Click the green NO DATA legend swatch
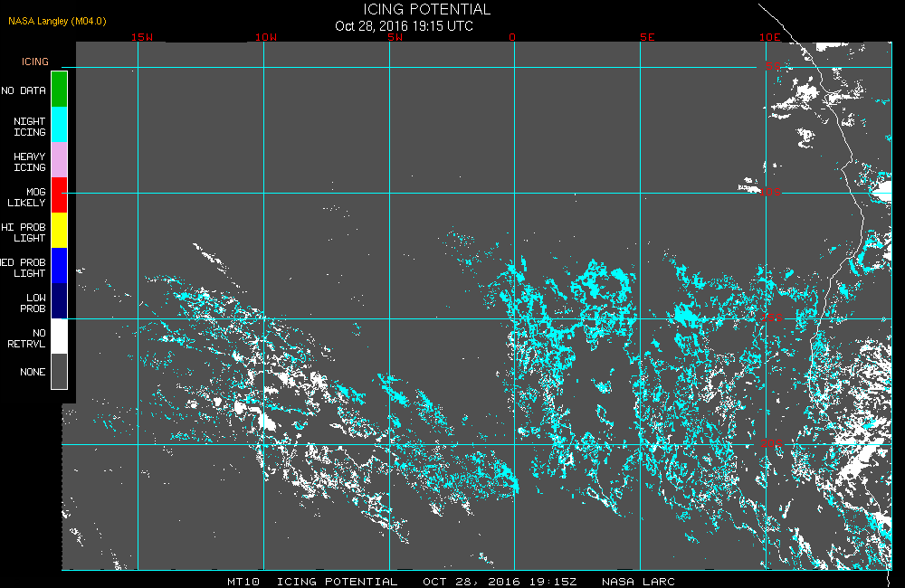Viewport: 905px width, 588px height. point(60,90)
